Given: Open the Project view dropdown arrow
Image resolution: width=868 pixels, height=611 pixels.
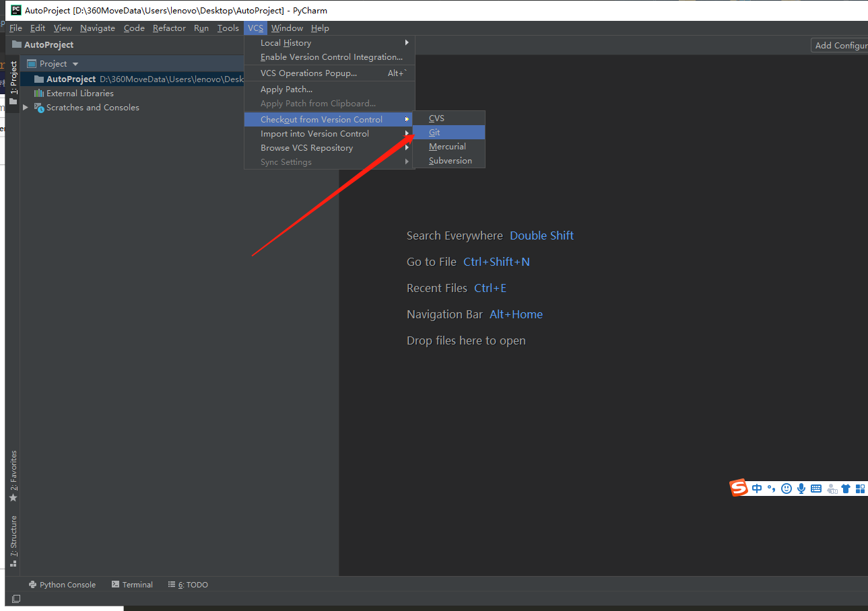Looking at the screenshot, I should [75, 64].
